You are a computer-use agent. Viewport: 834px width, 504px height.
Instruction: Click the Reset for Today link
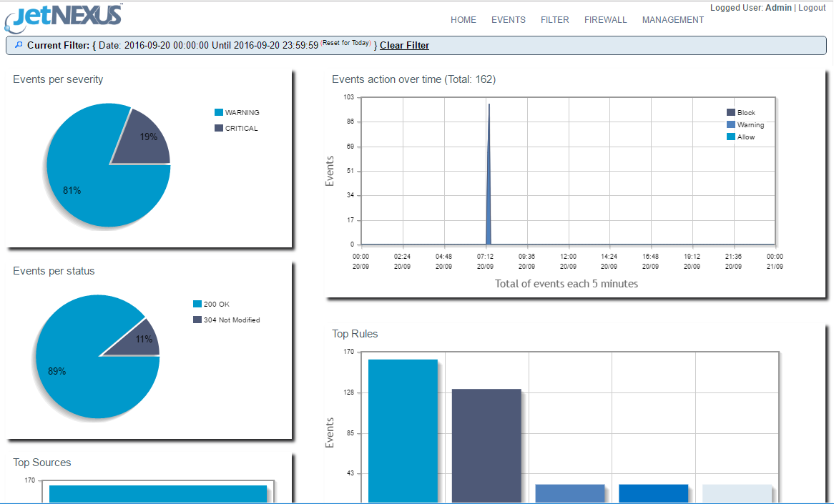346,42
